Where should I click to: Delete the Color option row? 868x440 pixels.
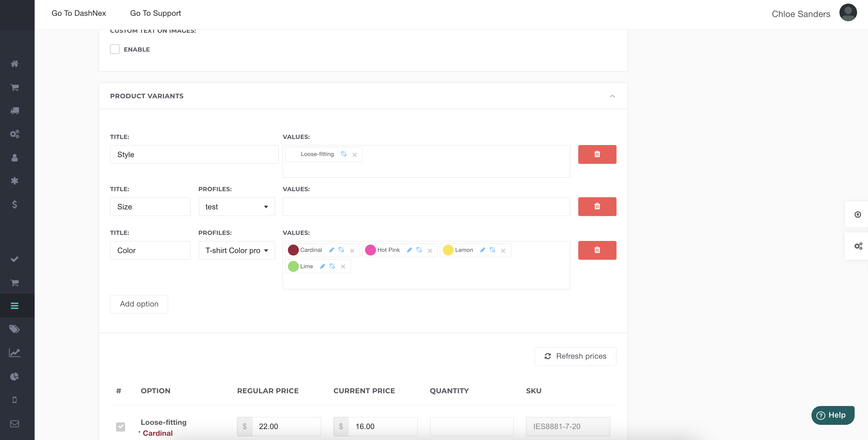(x=597, y=250)
